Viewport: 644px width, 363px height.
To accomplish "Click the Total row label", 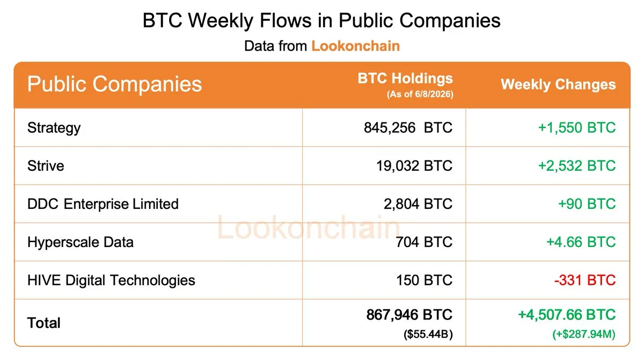I will [x=44, y=323].
